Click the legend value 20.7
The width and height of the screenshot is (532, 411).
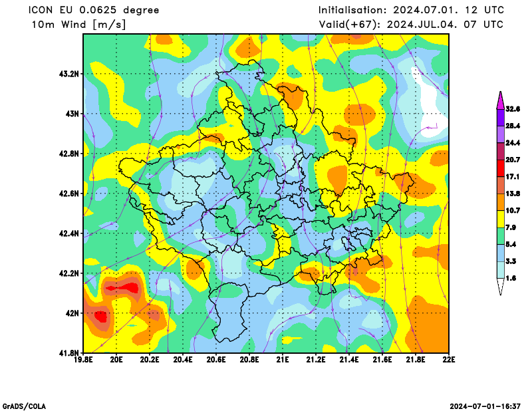click(513, 160)
